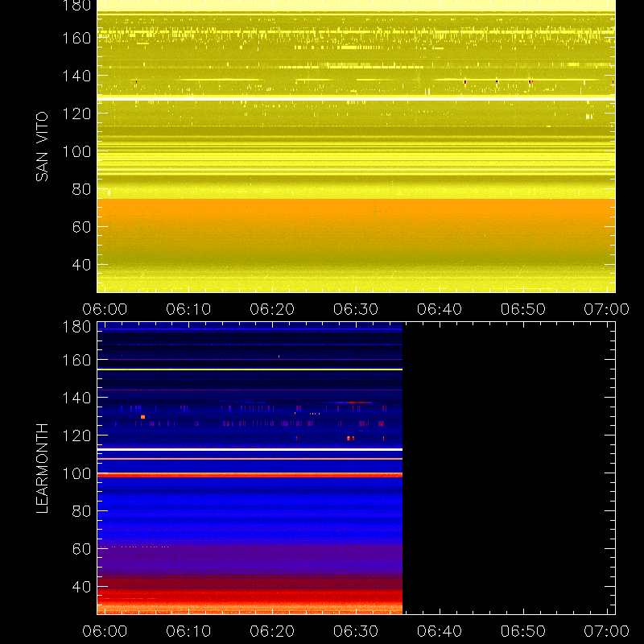644x644 pixels.
Task: Pick the 06:10 time label of San Vito plot
Action: (188, 309)
